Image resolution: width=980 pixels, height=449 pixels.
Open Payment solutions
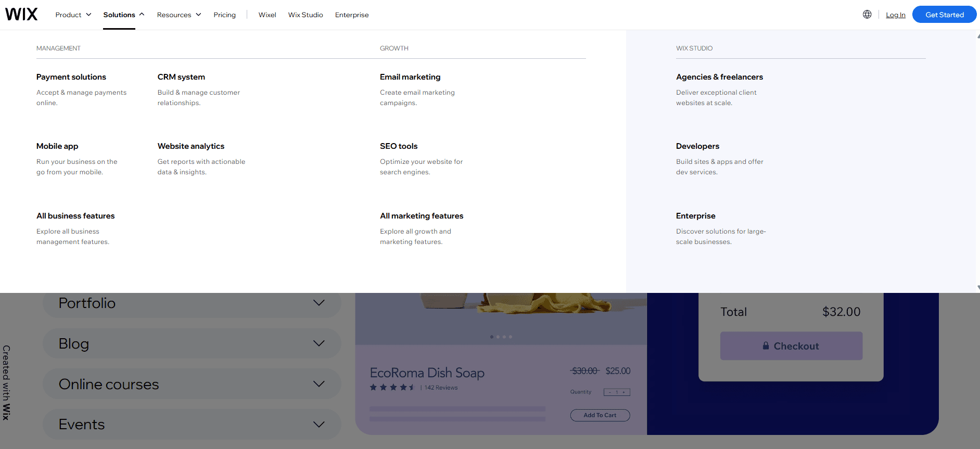tap(71, 77)
